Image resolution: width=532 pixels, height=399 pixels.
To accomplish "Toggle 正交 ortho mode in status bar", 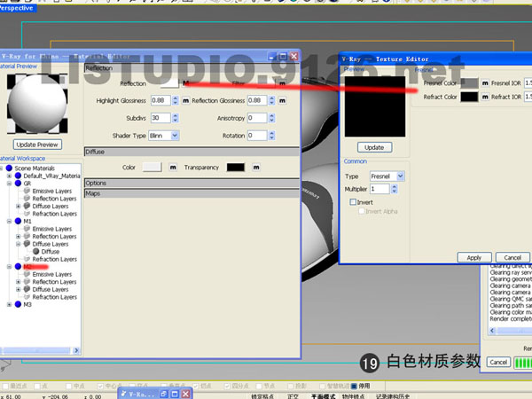I will (x=293, y=396).
